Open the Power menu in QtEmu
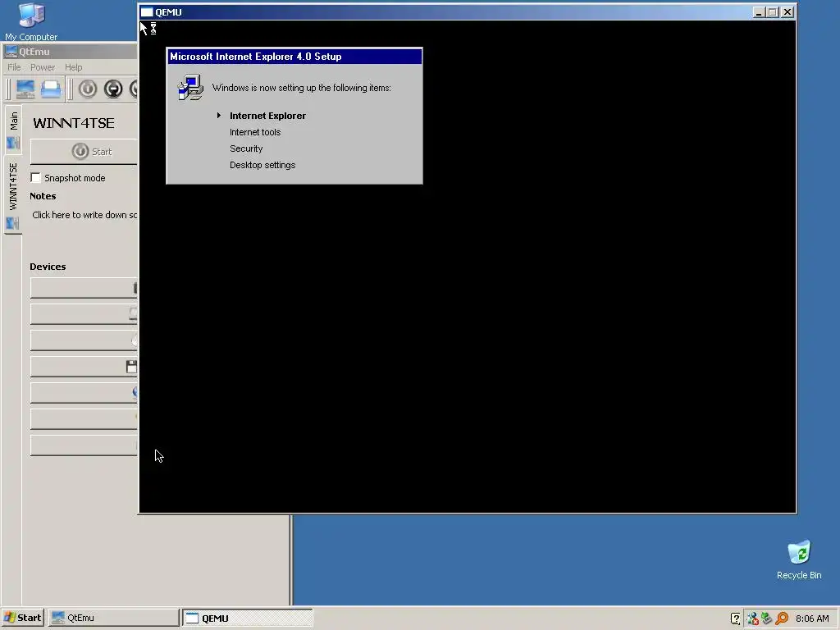The image size is (840, 630). (x=43, y=67)
